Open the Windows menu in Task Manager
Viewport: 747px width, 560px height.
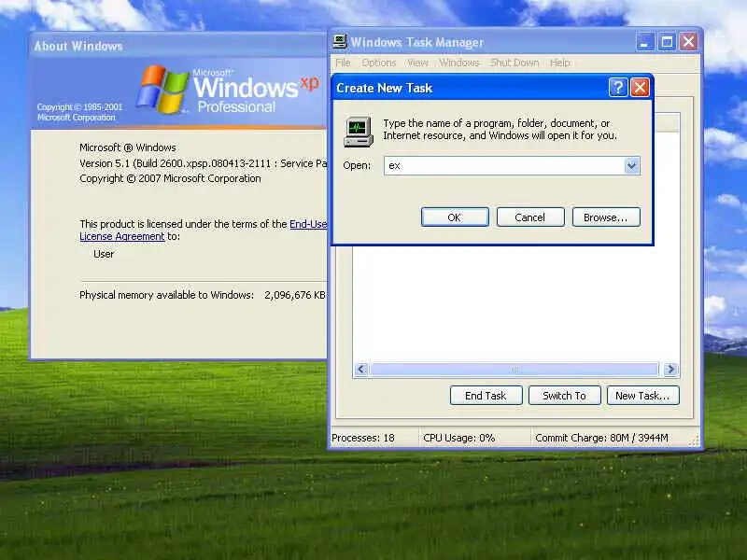click(458, 63)
